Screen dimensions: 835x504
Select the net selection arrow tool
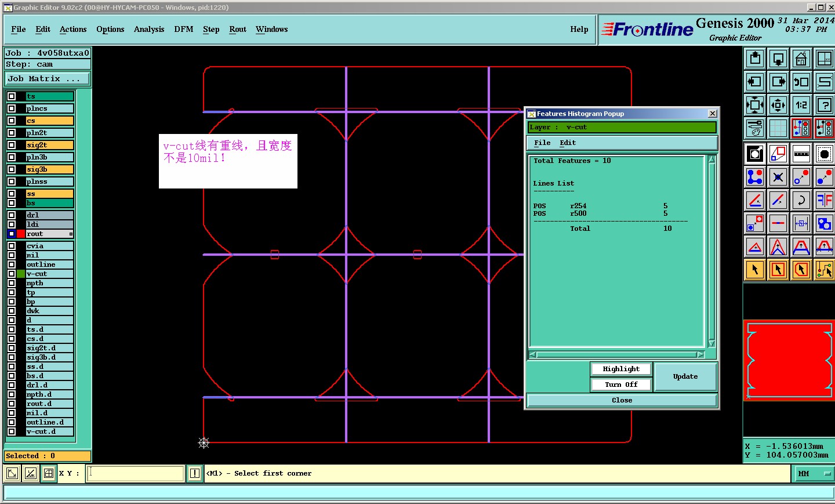(x=825, y=270)
